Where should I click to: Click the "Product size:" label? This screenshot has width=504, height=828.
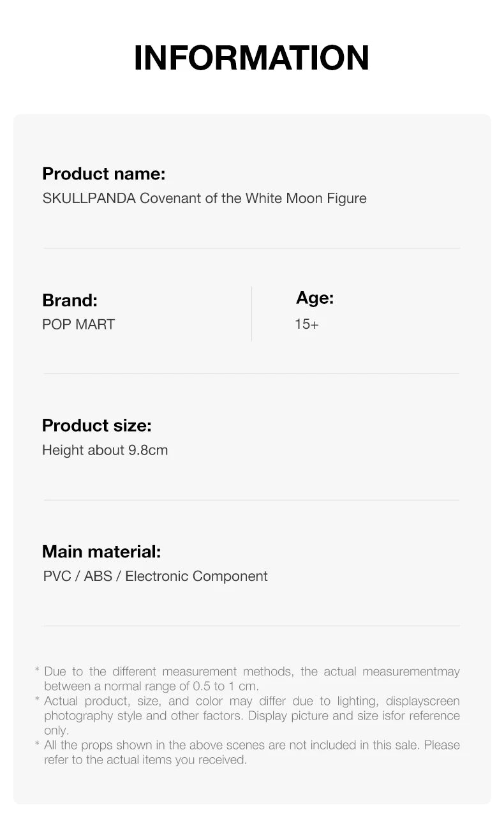click(96, 425)
